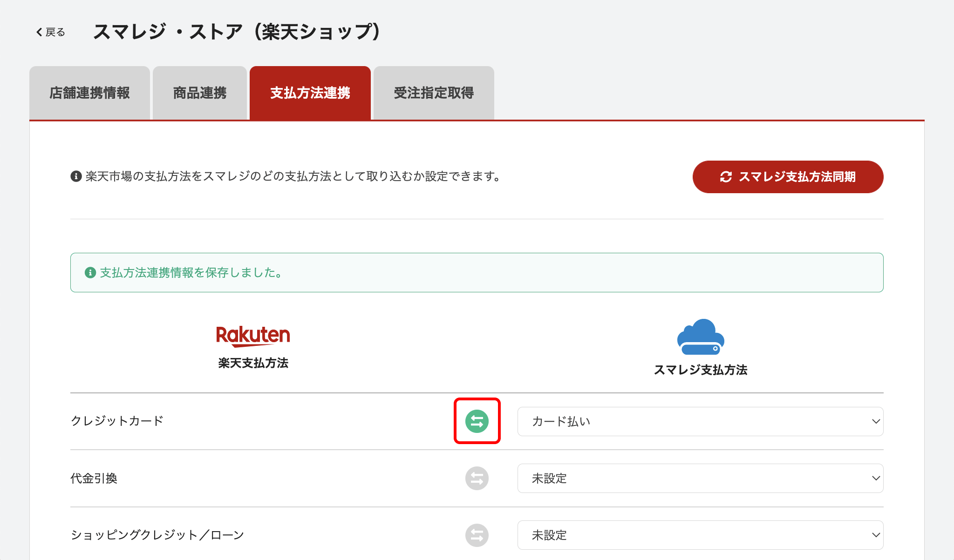Click クレジットカード payment method label
Screen dimensions: 954x560
(x=117, y=421)
